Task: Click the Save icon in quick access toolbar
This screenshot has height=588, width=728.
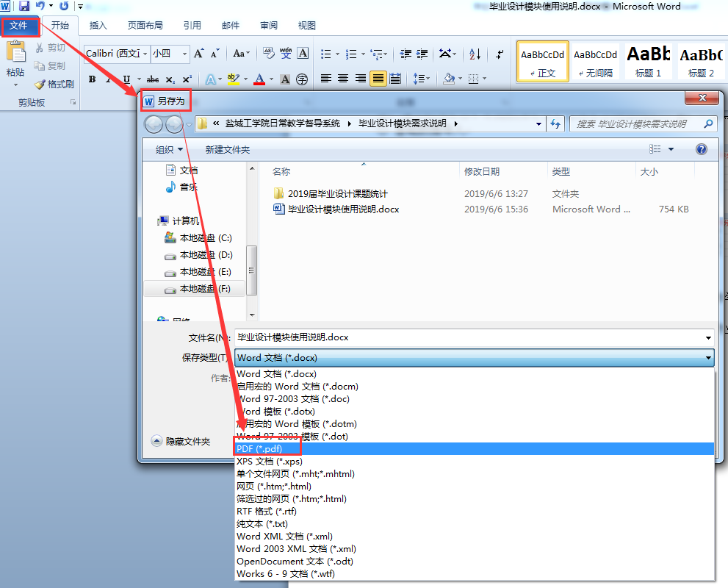Action: pos(24,6)
